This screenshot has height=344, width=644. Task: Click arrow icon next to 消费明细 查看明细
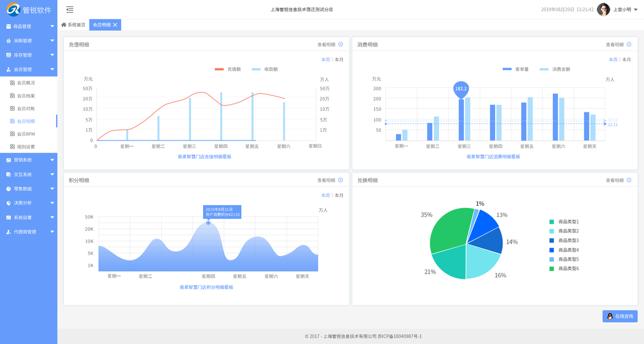pyautogui.click(x=629, y=44)
